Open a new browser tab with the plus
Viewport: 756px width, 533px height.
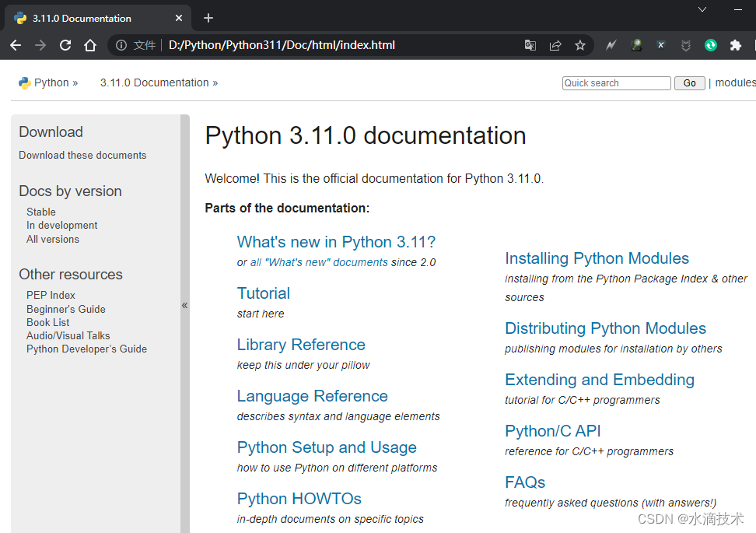click(208, 19)
